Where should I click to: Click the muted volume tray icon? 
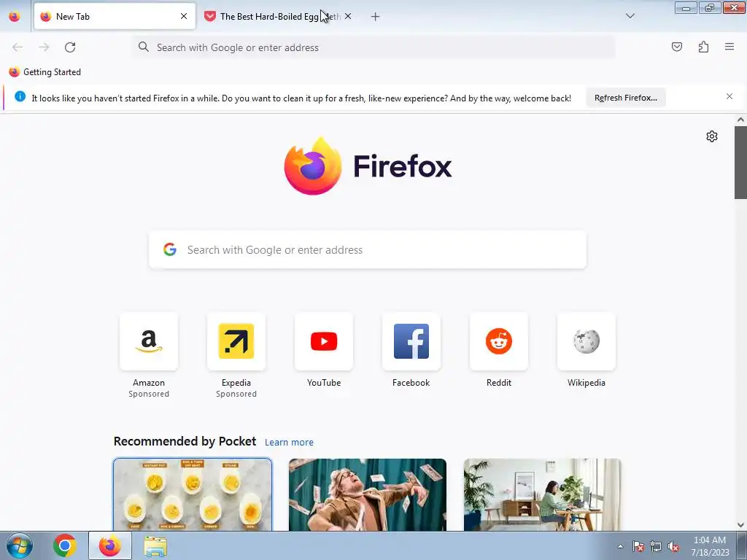(x=673, y=547)
